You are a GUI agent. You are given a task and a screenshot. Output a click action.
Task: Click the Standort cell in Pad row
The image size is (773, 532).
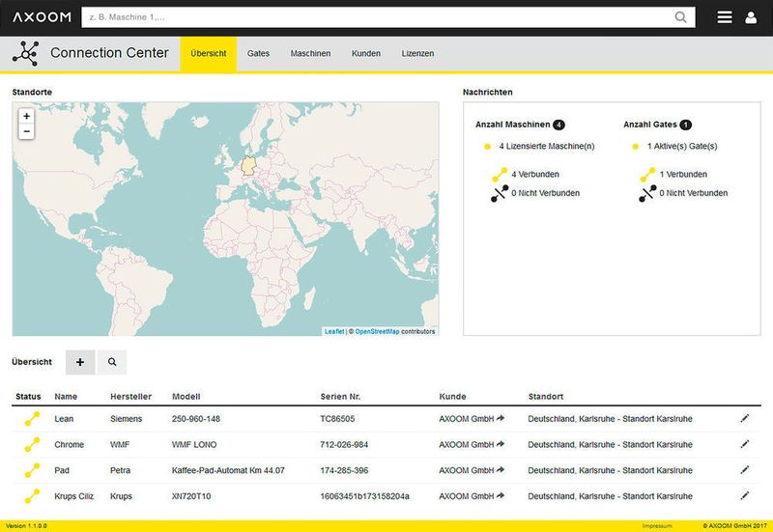coord(610,470)
